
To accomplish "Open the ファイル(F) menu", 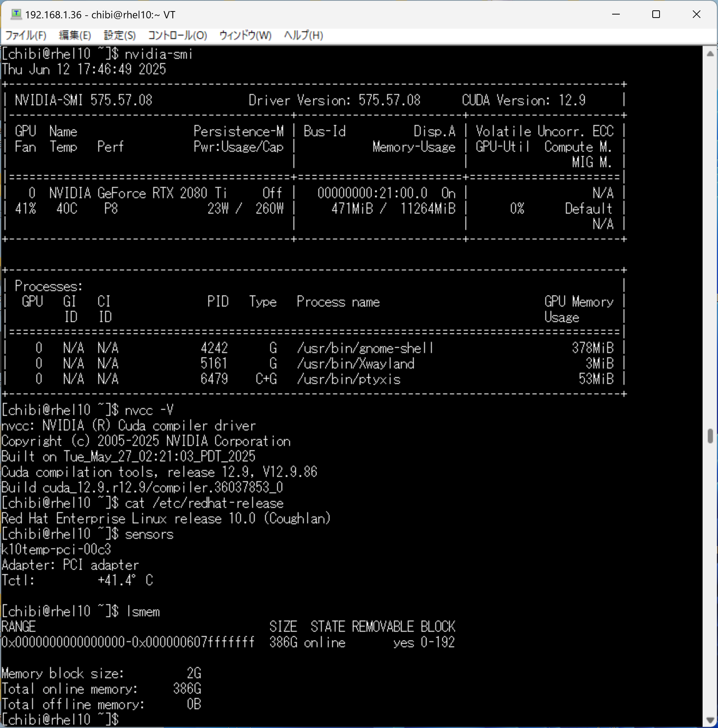I will [26, 36].
